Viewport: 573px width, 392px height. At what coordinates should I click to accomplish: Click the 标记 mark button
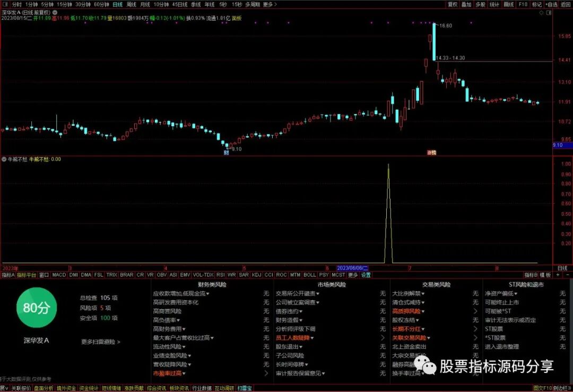pyautogui.click(x=537, y=4)
